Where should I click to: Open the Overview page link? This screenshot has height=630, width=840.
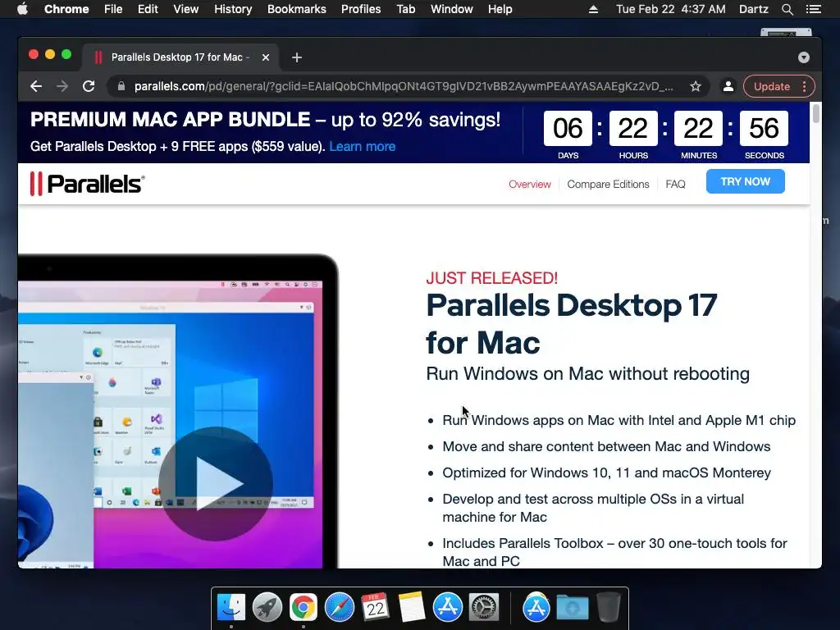tap(530, 185)
